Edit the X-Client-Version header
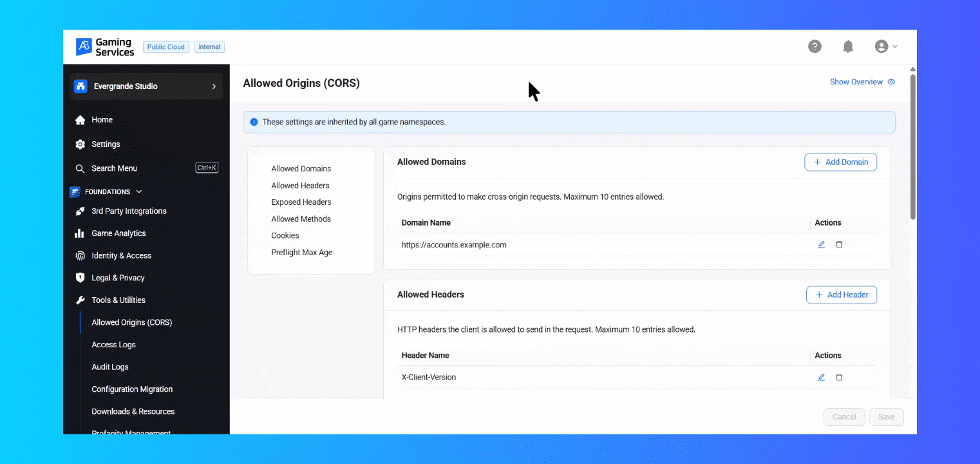Image resolution: width=980 pixels, height=464 pixels. (x=821, y=378)
